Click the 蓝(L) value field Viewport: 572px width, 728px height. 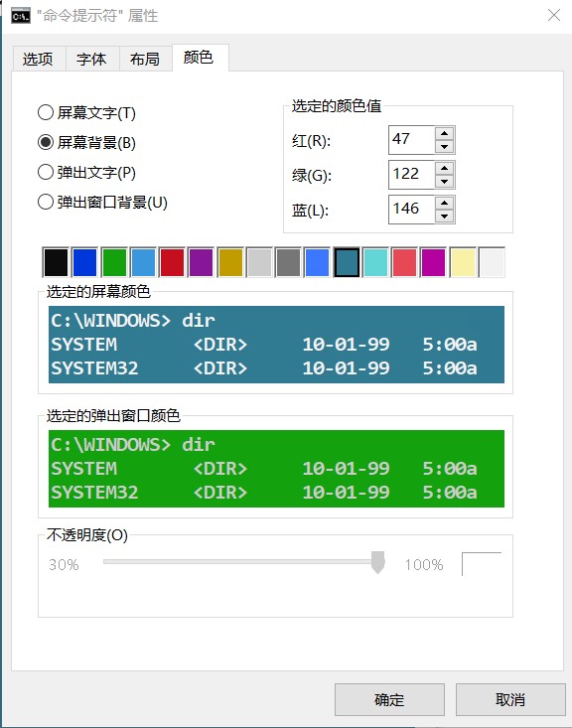pos(411,210)
